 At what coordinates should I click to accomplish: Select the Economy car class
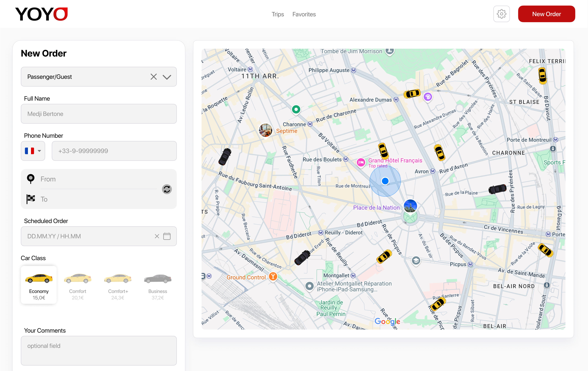pyautogui.click(x=39, y=285)
